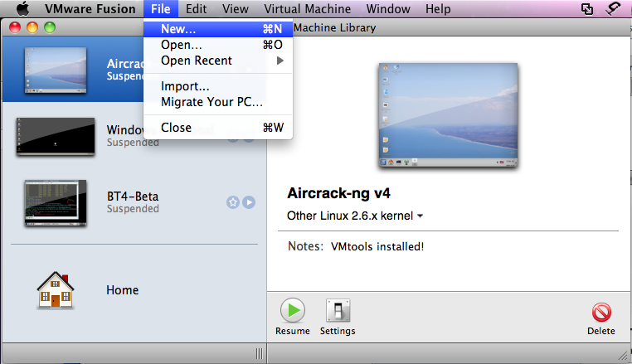
Task: Delete the selected virtual machine
Action: (x=601, y=313)
